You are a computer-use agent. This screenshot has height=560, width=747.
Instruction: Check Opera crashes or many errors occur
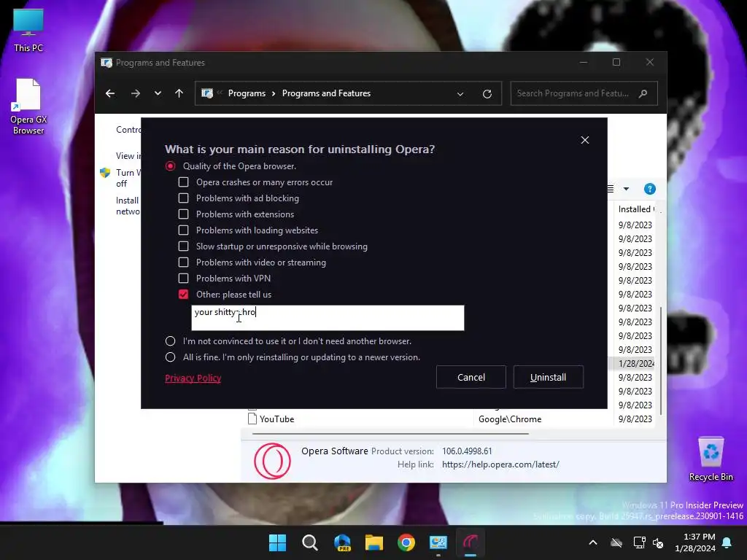click(x=183, y=182)
